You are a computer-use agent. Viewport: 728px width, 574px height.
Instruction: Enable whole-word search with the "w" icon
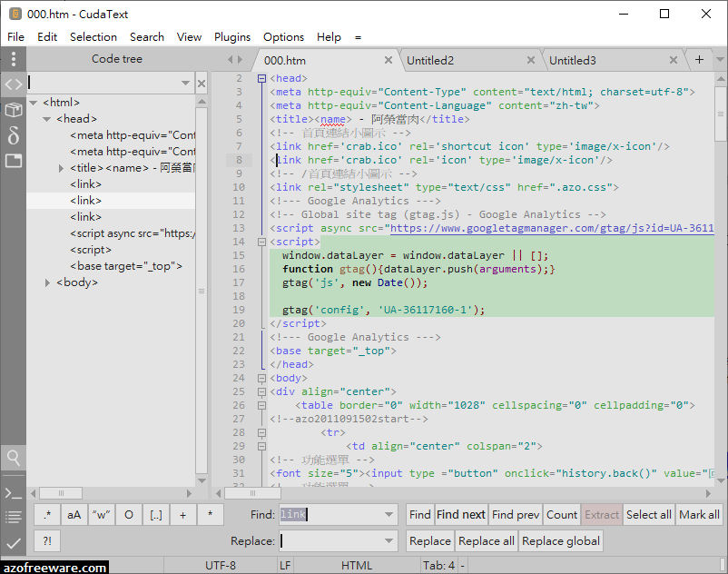(101, 514)
